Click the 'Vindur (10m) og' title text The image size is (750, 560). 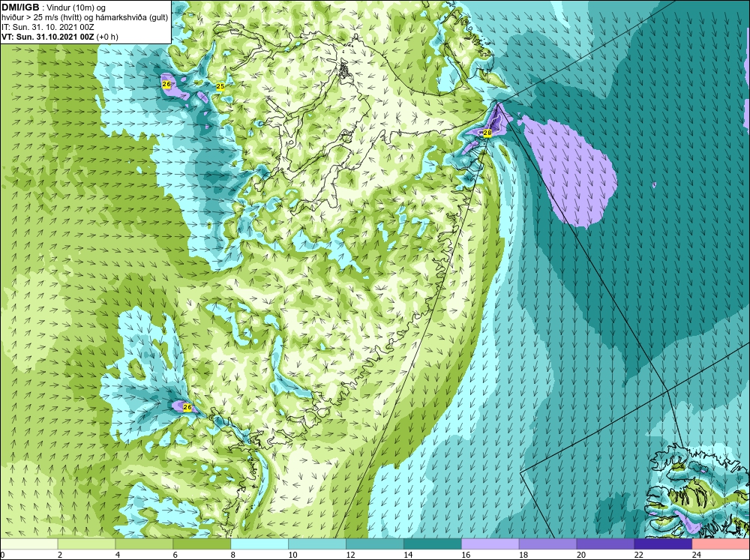point(77,8)
